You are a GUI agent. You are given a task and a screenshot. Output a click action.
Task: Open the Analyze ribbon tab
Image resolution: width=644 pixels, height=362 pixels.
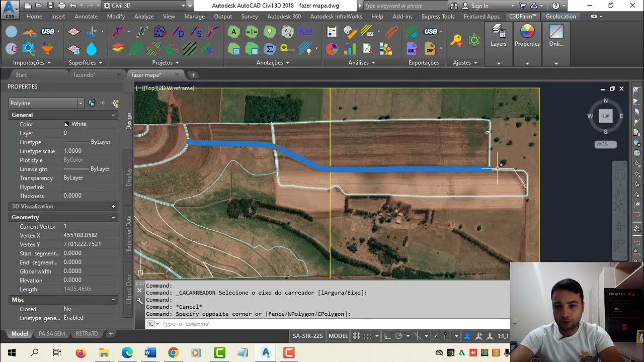coord(144,16)
